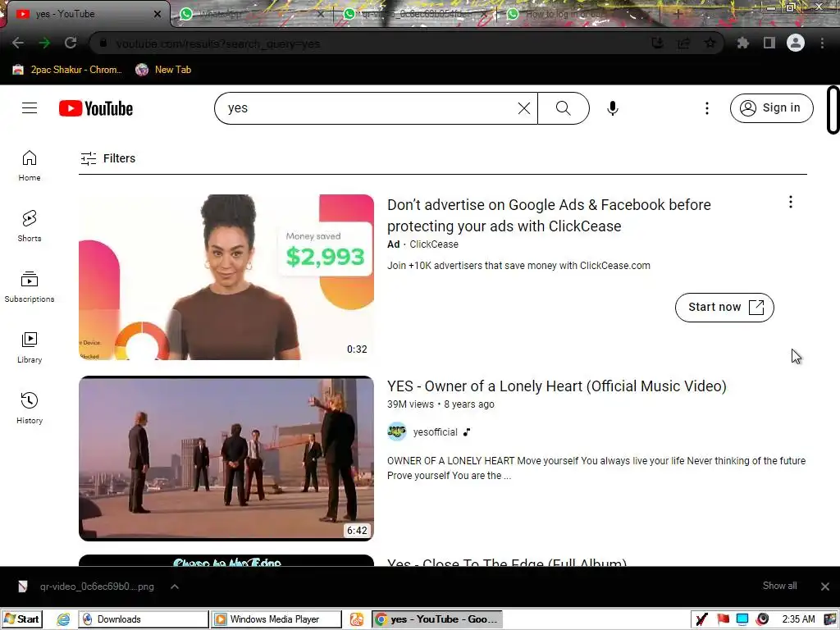Bookmark this page with the star
840x630 pixels.
710,43
